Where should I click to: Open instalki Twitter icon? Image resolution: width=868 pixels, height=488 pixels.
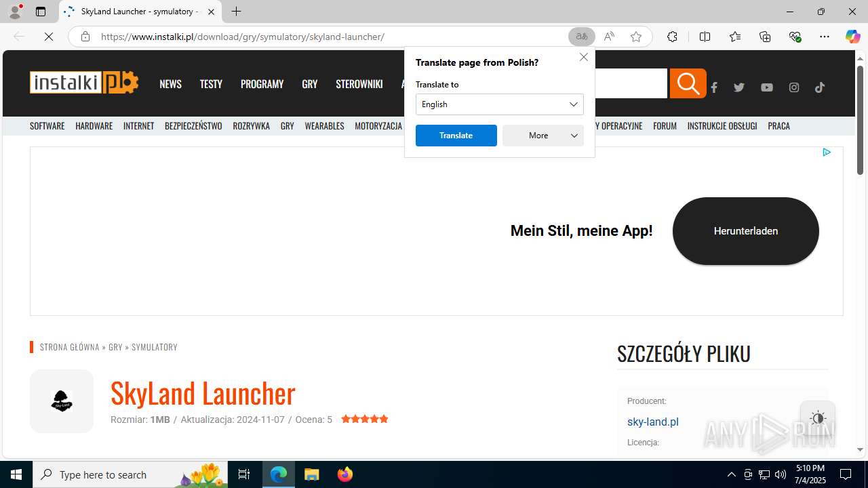(739, 87)
